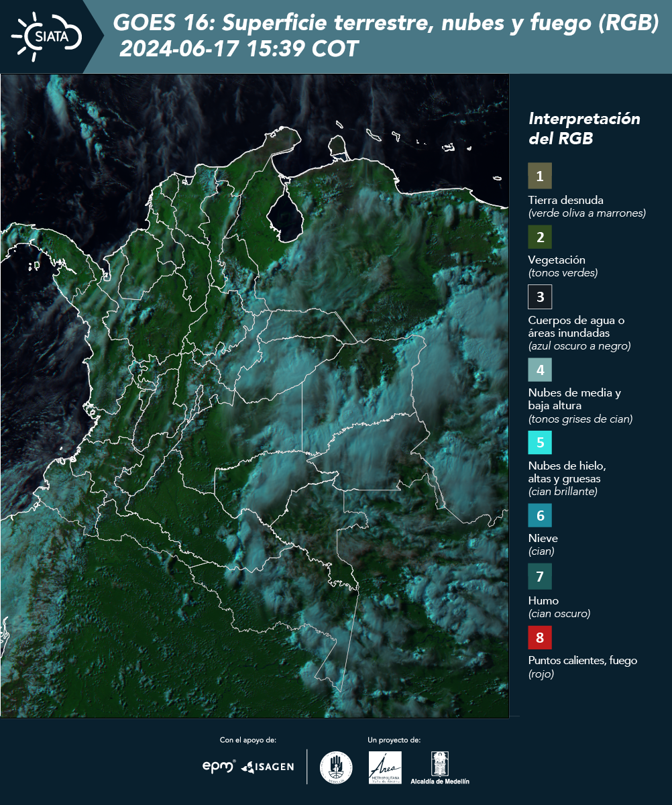The width and height of the screenshot is (672, 805).
Task: Click the label "Puntos calientes, fuego"
Action: point(583,661)
